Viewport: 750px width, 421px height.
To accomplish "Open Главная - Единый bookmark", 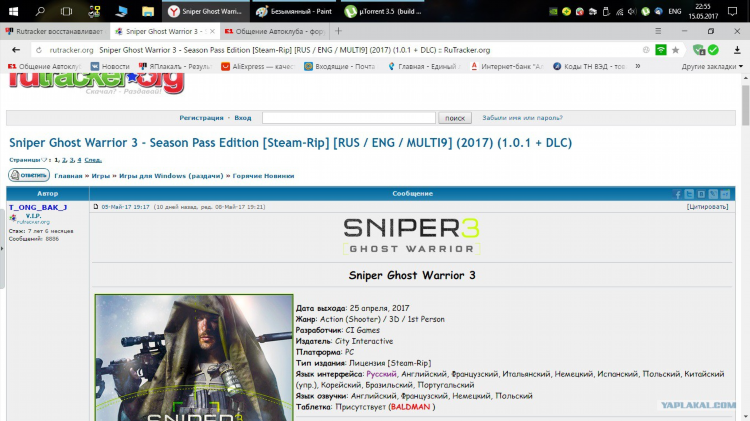I will 423,66.
